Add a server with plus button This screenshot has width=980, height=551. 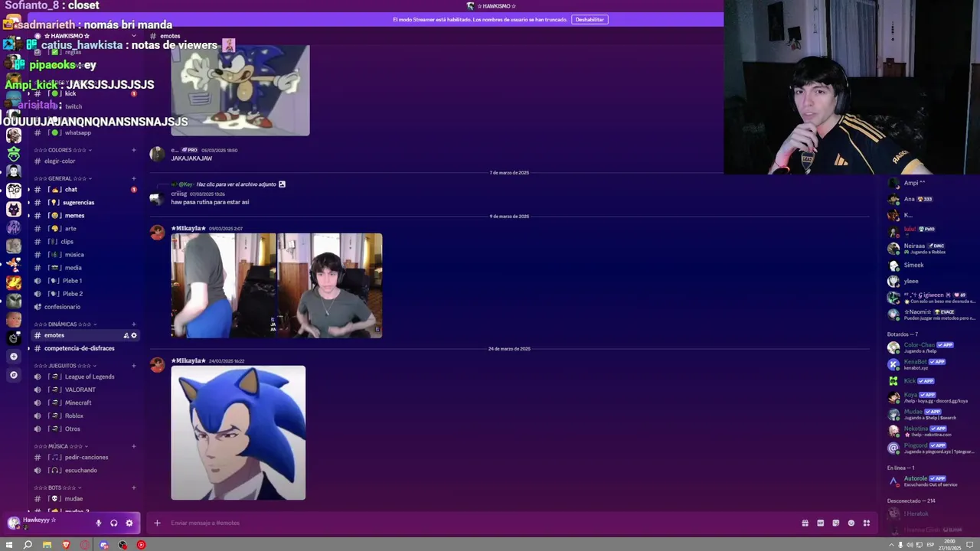[x=14, y=357]
